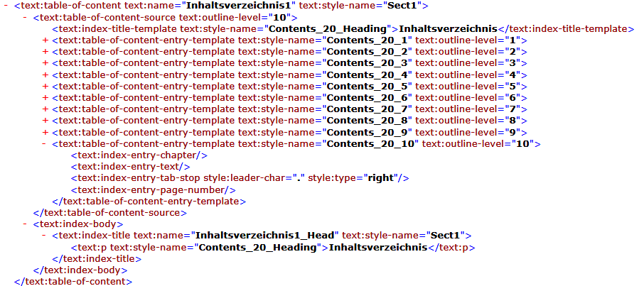Click the text:index-entry-text element

pos(130,167)
